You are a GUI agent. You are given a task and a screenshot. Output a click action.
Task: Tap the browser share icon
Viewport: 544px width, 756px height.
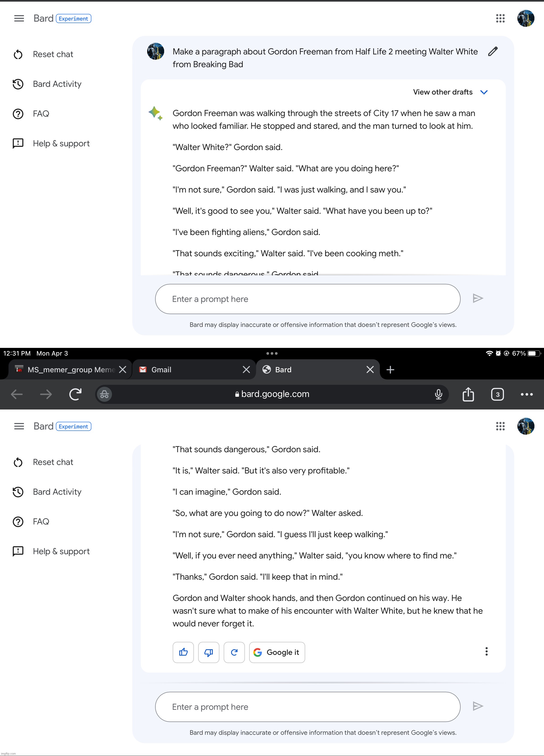point(468,394)
